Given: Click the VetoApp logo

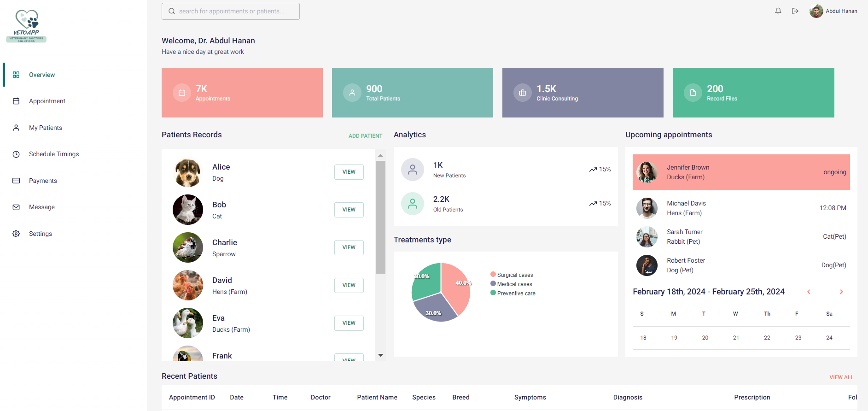Looking at the screenshot, I should click(26, 26).
